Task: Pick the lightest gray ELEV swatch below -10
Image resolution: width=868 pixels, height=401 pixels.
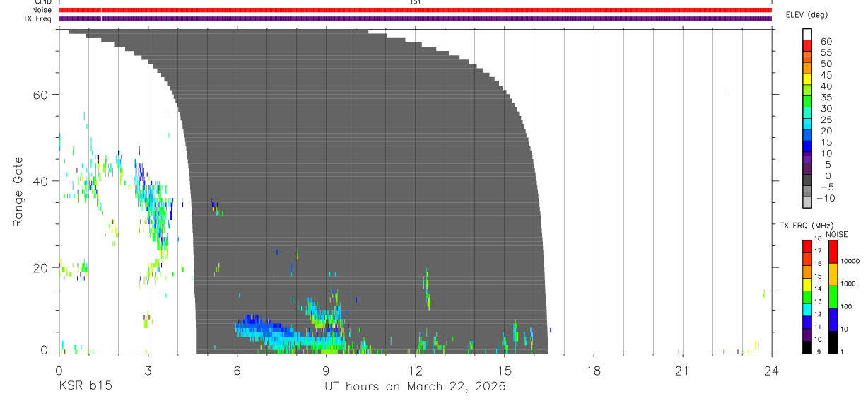Action: [807, 202]
